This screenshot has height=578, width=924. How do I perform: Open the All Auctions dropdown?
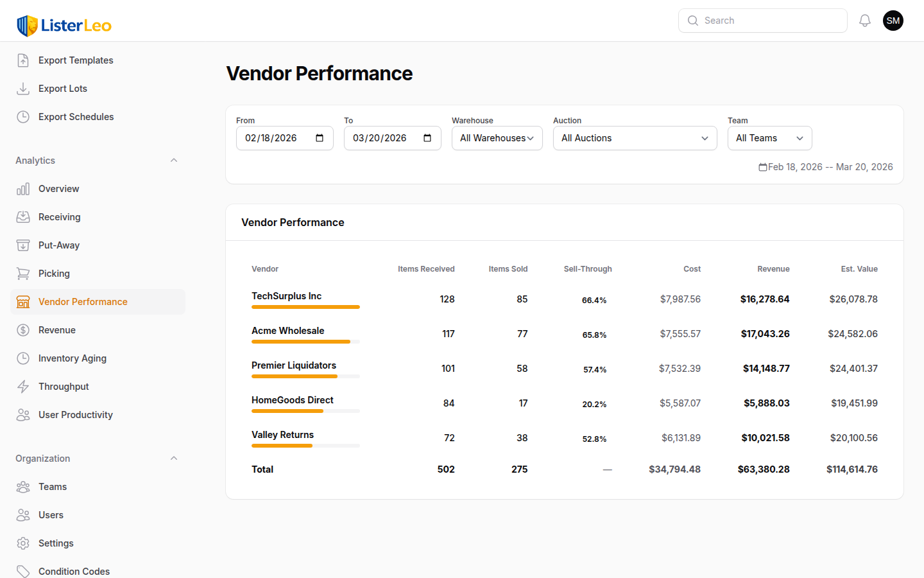[635, 138]
